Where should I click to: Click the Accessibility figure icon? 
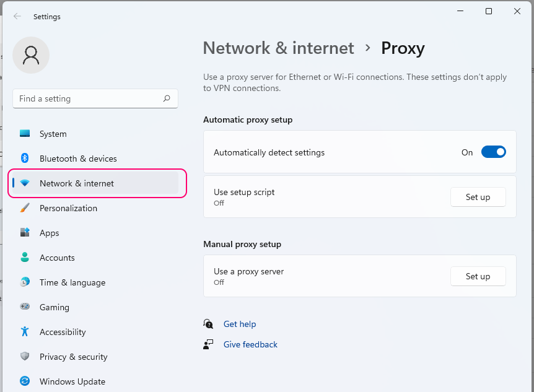point(25,332)
